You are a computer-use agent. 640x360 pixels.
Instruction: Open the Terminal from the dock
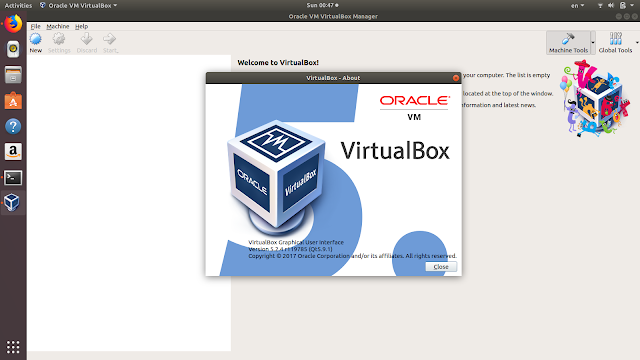click(13, 178)
